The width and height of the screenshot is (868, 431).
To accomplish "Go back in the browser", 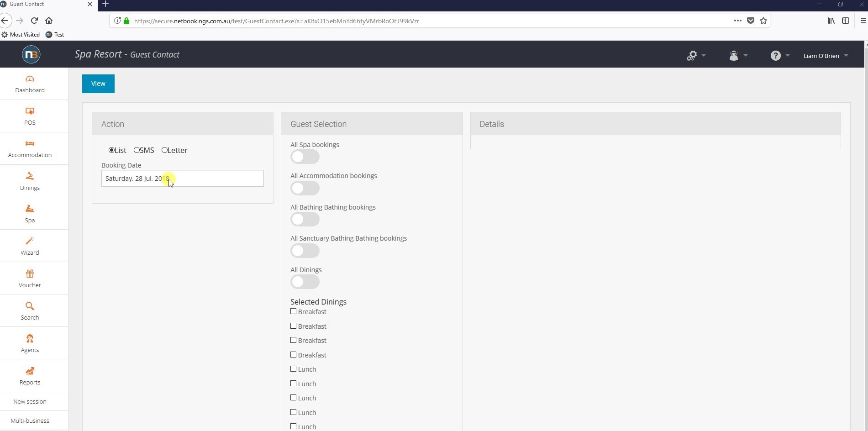I will (x=5, y=21).
